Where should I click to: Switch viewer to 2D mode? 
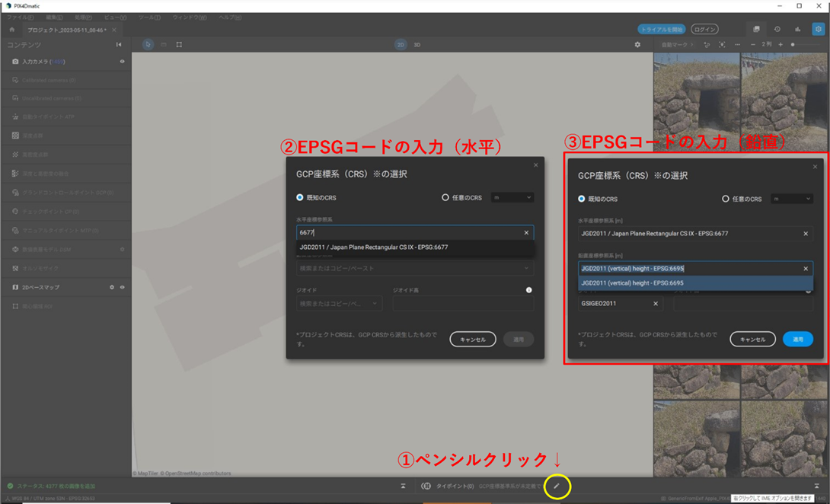(x=401, y=44)
